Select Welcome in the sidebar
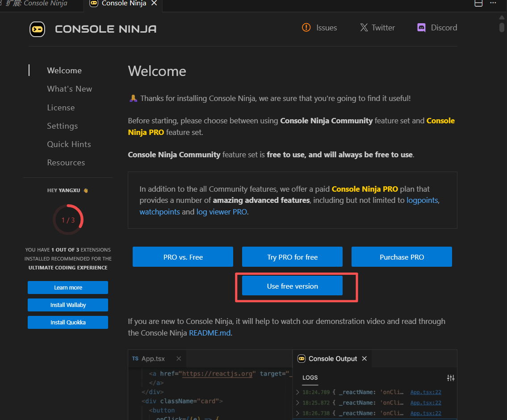This screenshot has height=420, width=507. 64,71
